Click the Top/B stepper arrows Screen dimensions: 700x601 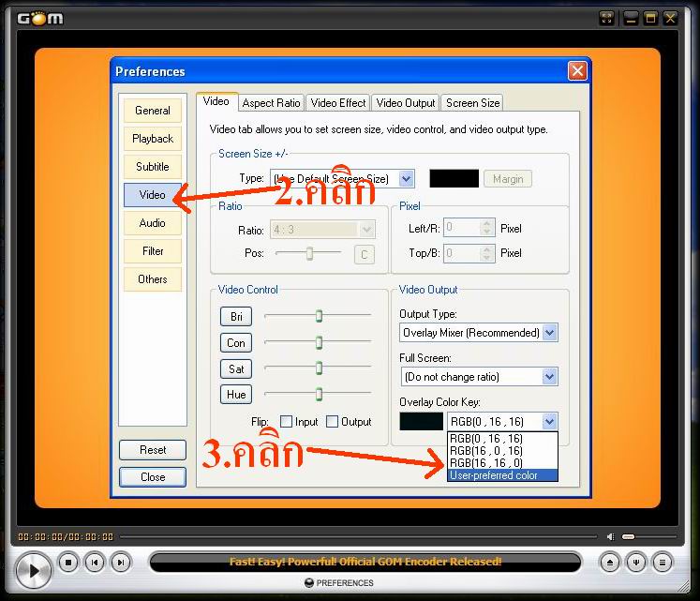pos(487,253)
